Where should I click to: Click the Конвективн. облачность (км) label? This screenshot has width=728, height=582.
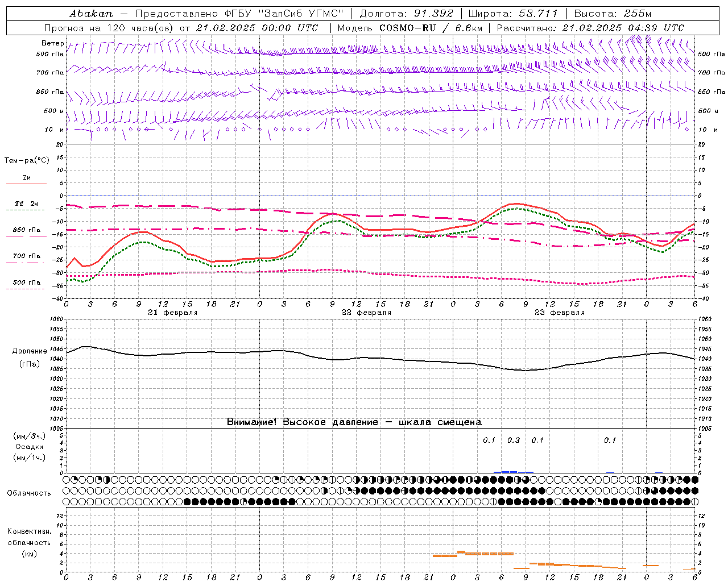point(29,542)
